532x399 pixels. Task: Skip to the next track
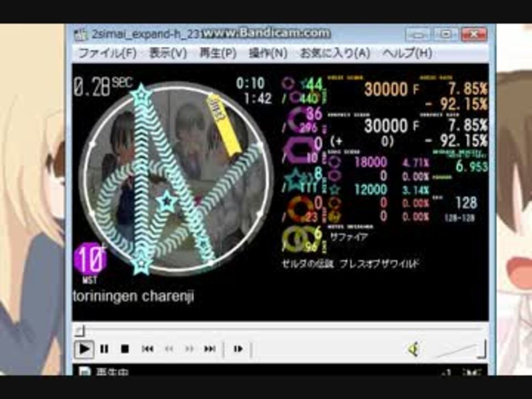[209, 349]
